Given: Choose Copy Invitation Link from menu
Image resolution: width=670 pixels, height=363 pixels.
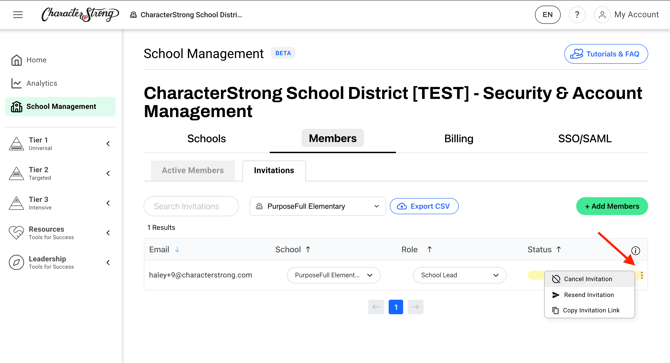Looking at the screenshot, I should (x=590, y=310).
